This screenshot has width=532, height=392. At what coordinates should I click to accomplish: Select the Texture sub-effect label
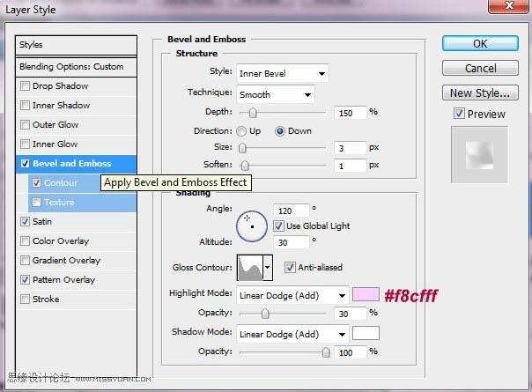pyautogui.click(x=59, y=203)
